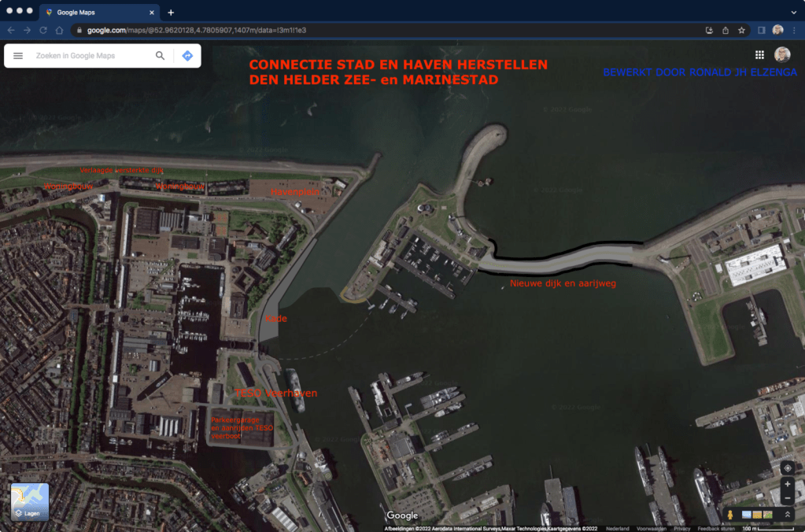
Task: Expand the imagery strip with double chevron
Action: pos(787,515)
